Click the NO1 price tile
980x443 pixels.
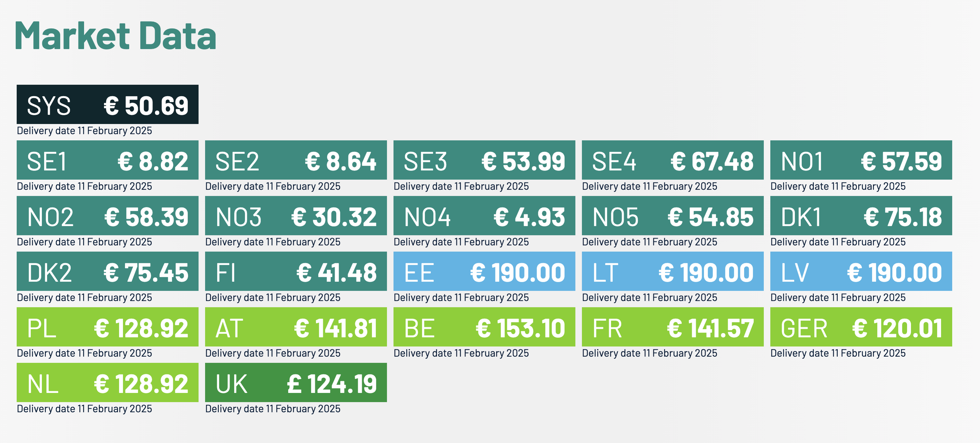tap(861, 160)
